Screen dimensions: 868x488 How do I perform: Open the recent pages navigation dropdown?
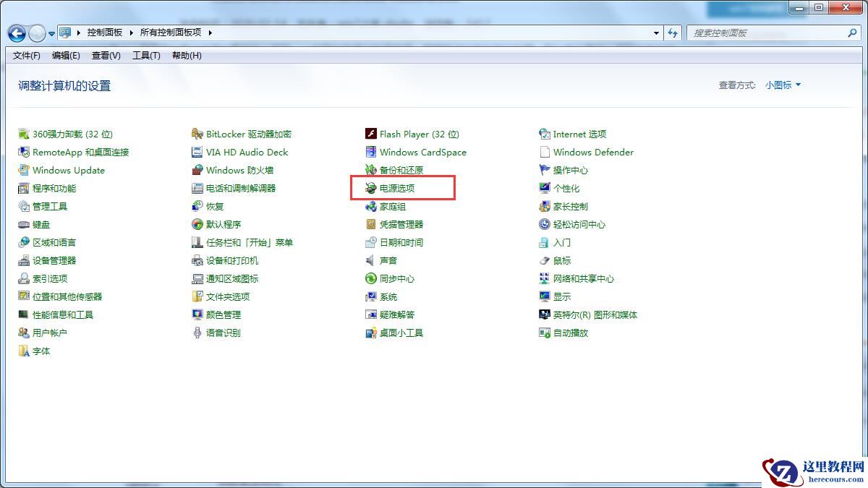click(51, 33)
